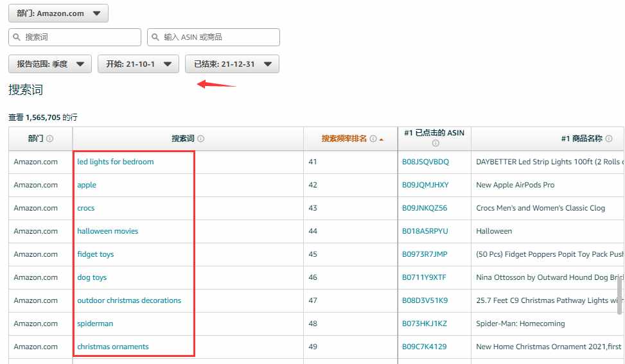Click product name Spider-Man: Homecoming
This screenshot has height=364, width=625.
[520, 324]
